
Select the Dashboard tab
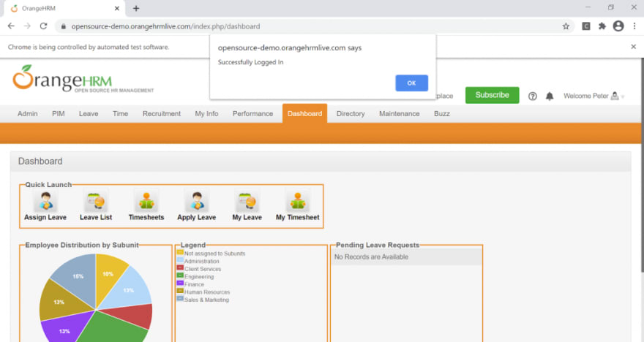(304, 113)
